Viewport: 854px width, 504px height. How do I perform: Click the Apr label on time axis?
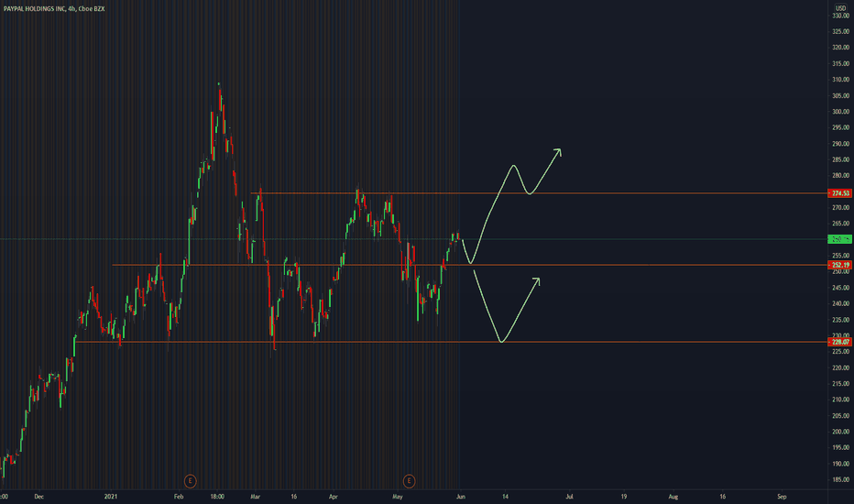(334, 497)
